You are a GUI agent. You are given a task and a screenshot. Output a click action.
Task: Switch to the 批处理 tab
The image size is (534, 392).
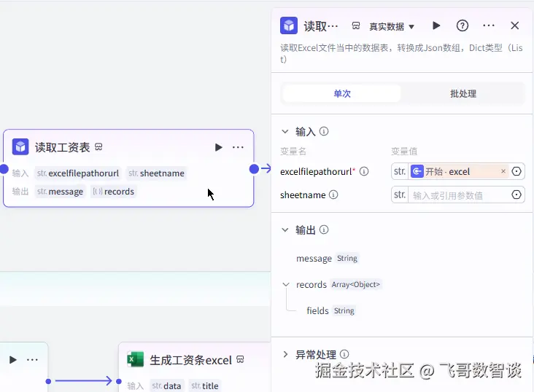[463, 93]
